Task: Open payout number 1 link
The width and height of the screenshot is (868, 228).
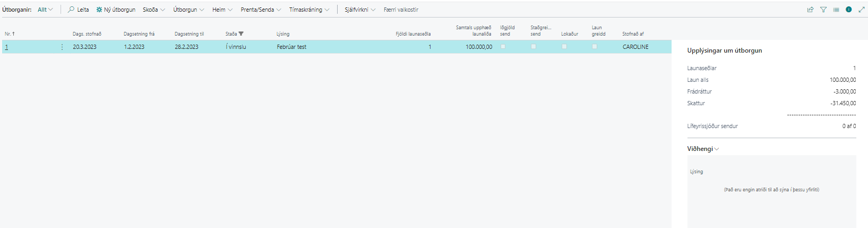Action: pyautogui.click(x=6, y=47)
